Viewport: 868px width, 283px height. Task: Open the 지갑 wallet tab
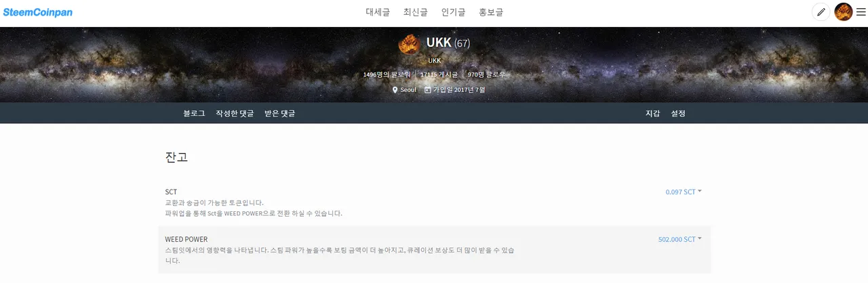click(652, 113)
